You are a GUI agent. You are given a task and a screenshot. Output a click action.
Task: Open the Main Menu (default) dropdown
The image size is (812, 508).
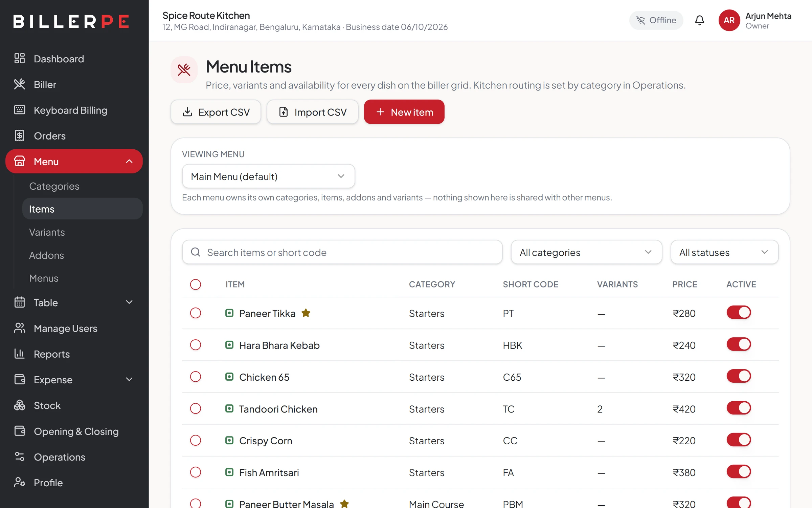tap(268, 176)
